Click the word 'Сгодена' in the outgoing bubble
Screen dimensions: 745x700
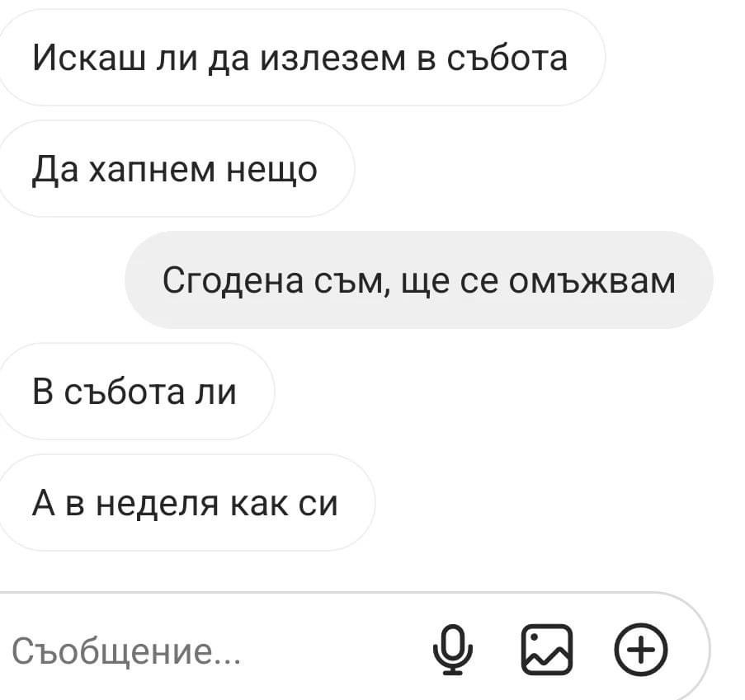(x=233, y=280)
